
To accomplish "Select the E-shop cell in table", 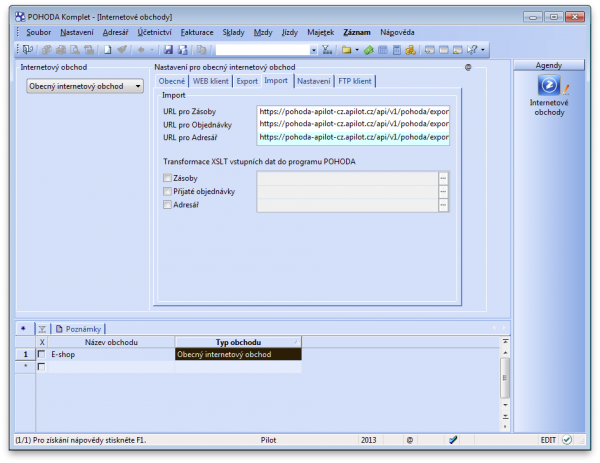I will coord(111,354).
